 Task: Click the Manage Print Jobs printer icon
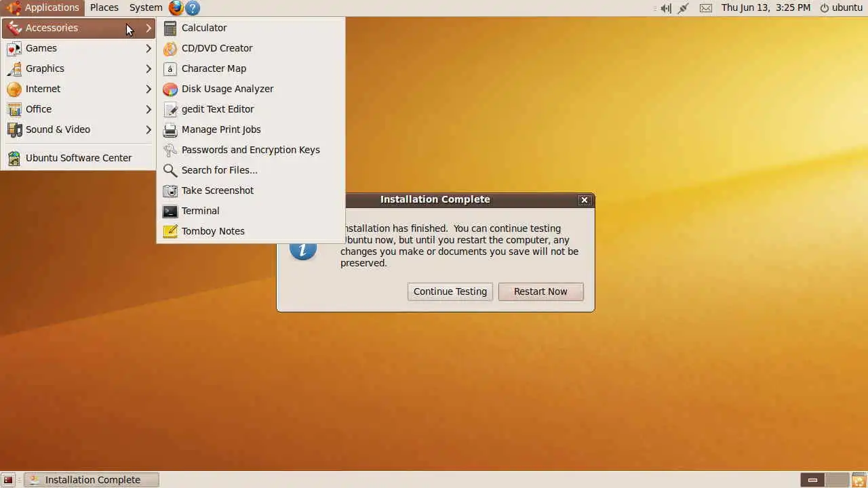(x=170, y=129)
